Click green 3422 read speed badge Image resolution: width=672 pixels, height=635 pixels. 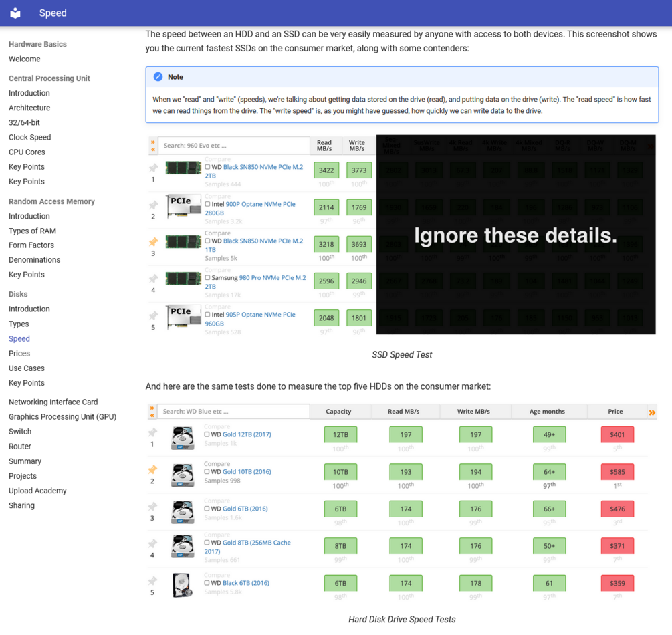(326, 170)
